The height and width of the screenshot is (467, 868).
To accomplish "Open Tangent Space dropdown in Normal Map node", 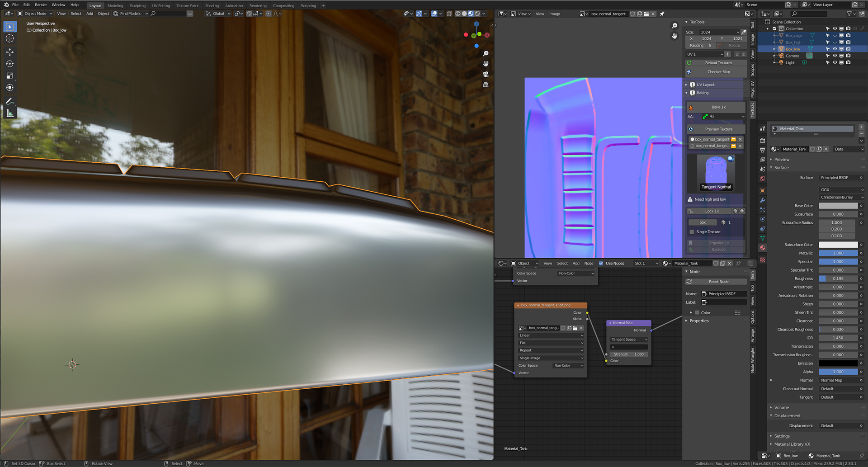I will tap(629, 340).
